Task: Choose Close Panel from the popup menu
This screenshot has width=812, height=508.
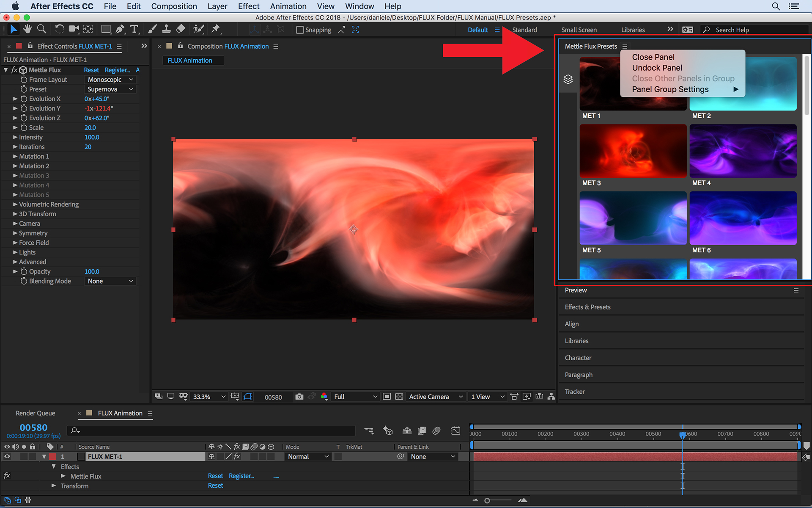Action: click(653, 57)
